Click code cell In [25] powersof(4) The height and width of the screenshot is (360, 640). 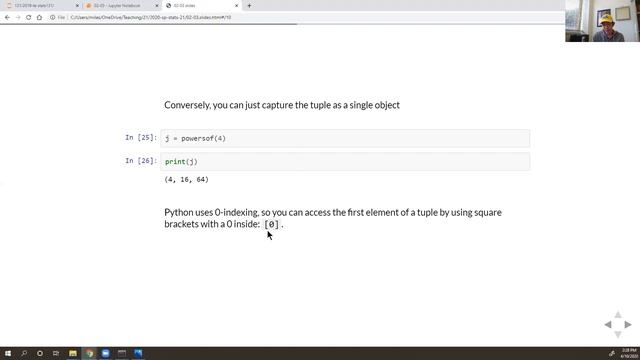[x=345, y=138]
